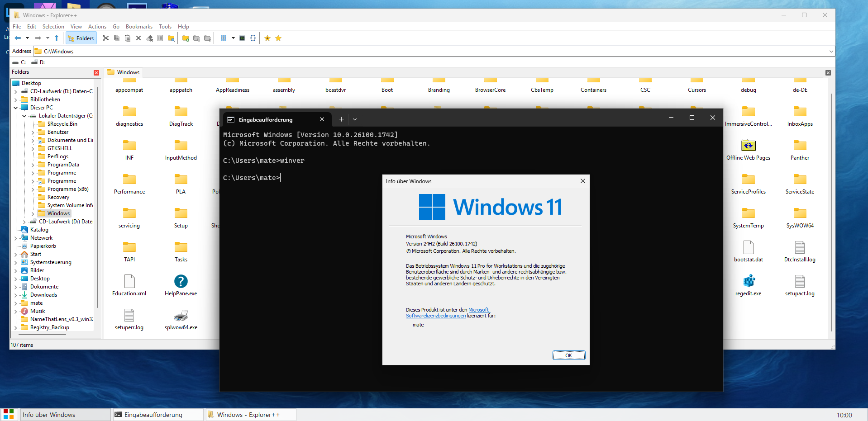
Task: Open terminal profile dropdown chevron
Action: click(355, 119)
